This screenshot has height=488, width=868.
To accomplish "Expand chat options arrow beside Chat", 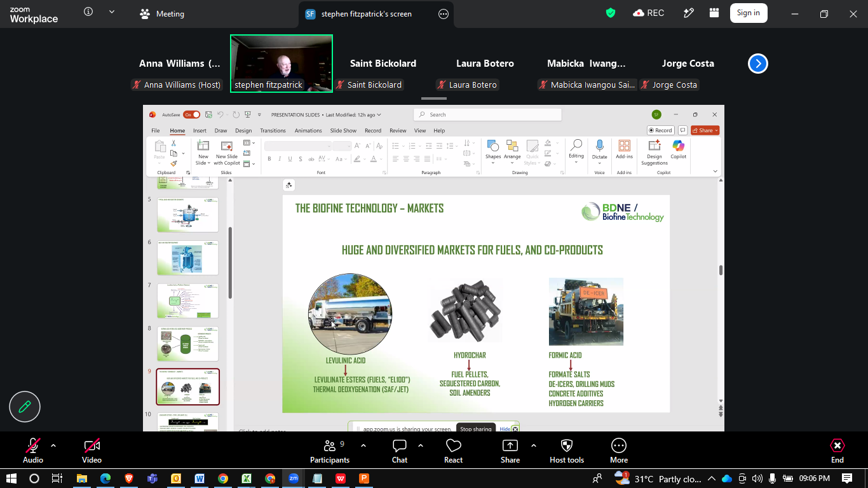I will coord(421,445).
